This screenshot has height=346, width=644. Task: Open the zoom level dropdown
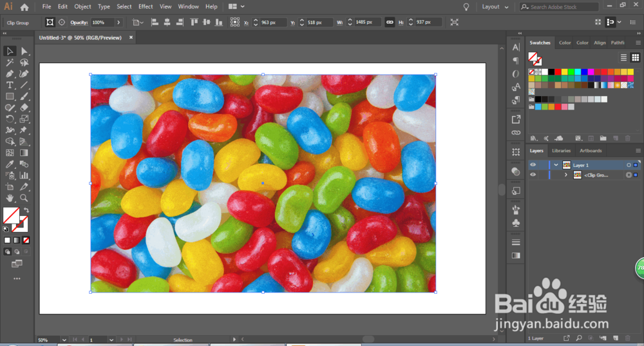click(64, 340)
